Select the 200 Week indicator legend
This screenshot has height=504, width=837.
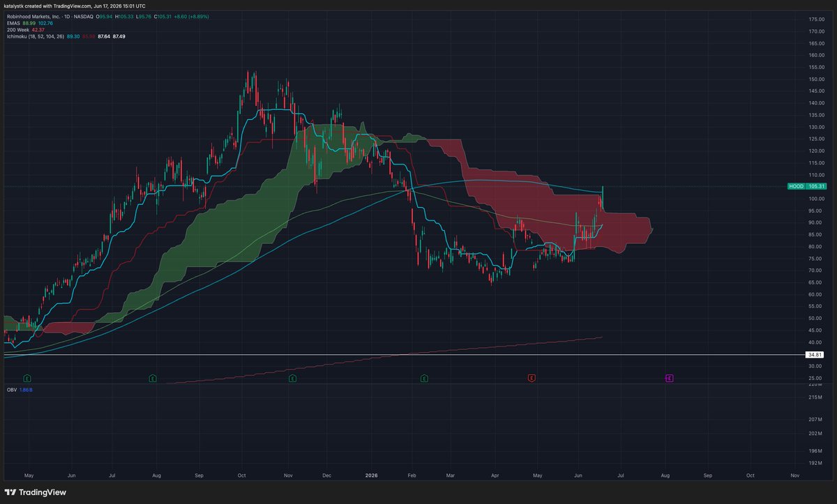(x=18, y=30)
